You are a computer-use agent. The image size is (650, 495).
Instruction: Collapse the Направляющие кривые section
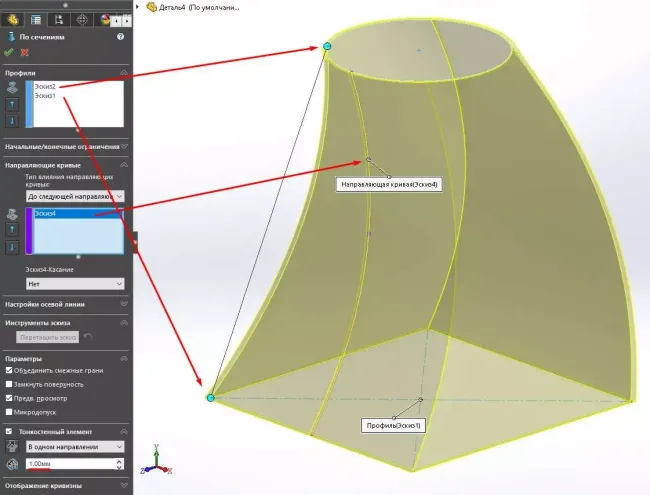click(x=124, y=165)
